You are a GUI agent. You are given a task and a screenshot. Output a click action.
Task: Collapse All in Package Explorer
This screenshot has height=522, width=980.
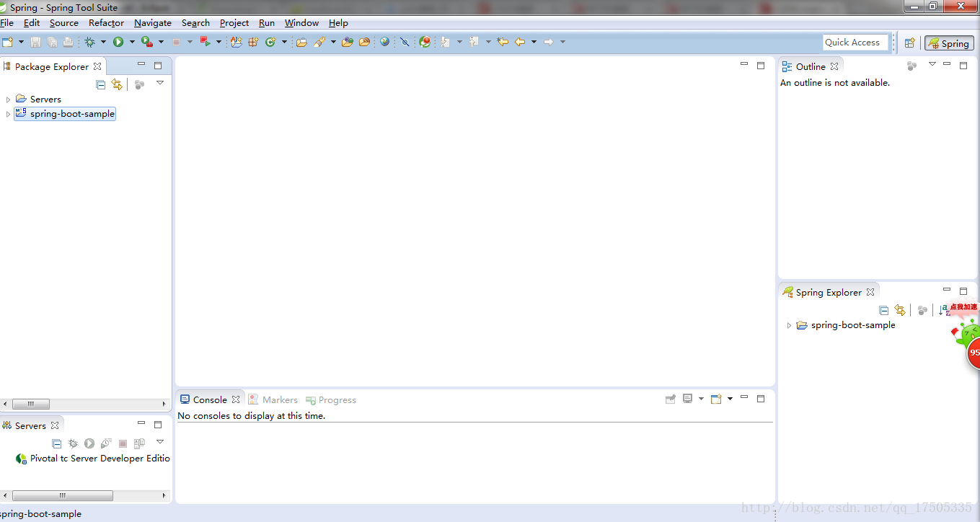(101, 84)
